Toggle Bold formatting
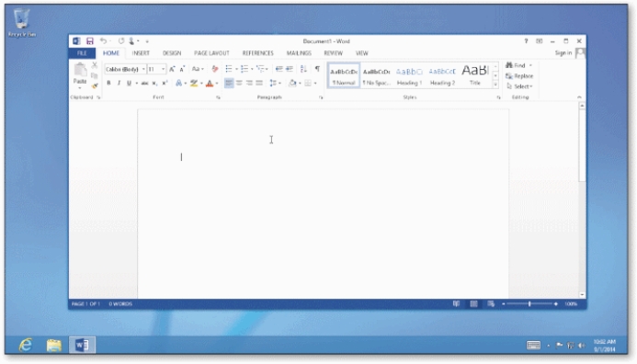 (108, 83)
